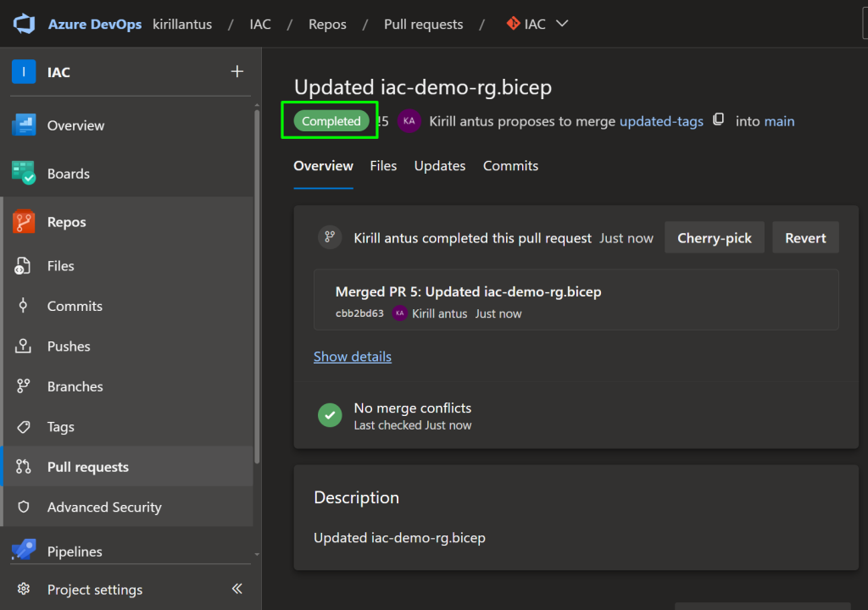868x610 pixels.
Task: Click the plus icon next to IAC
Action: coord(237,72)
